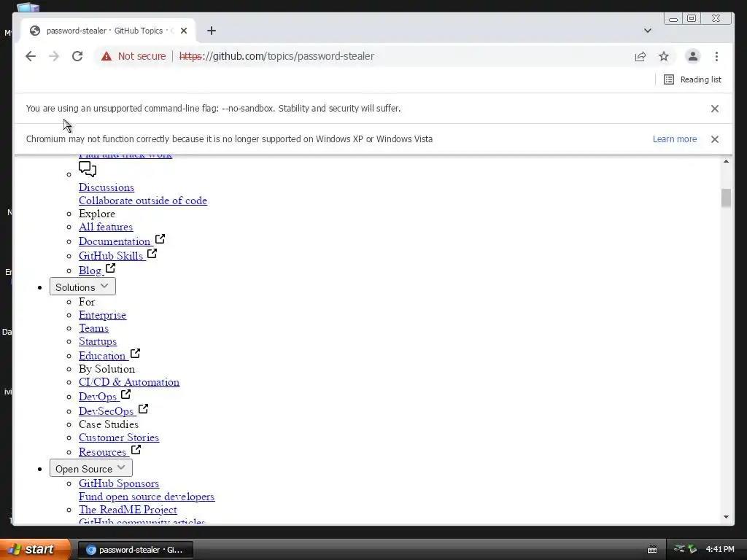This screenshot has height=560, width=747.
Task: Open the Resources link
Action: [103, 452]
